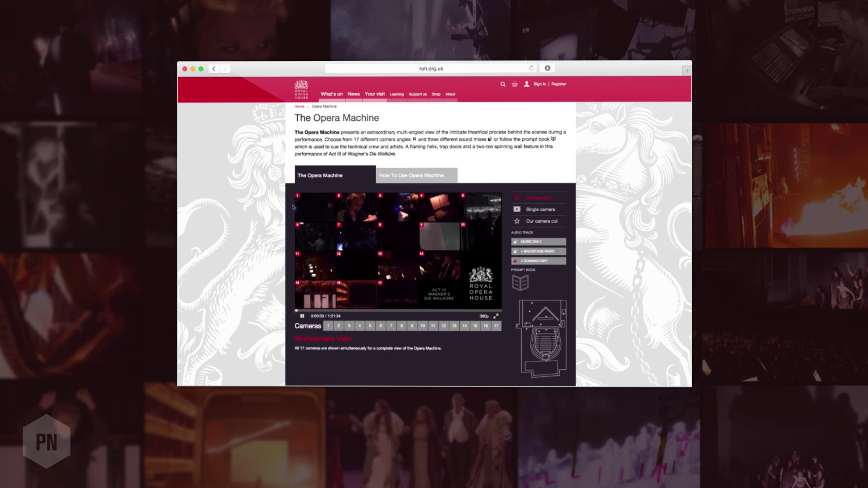The image size is (868, 488).
Task: Open the 360p quality selector
Action: tap(484, 316)
